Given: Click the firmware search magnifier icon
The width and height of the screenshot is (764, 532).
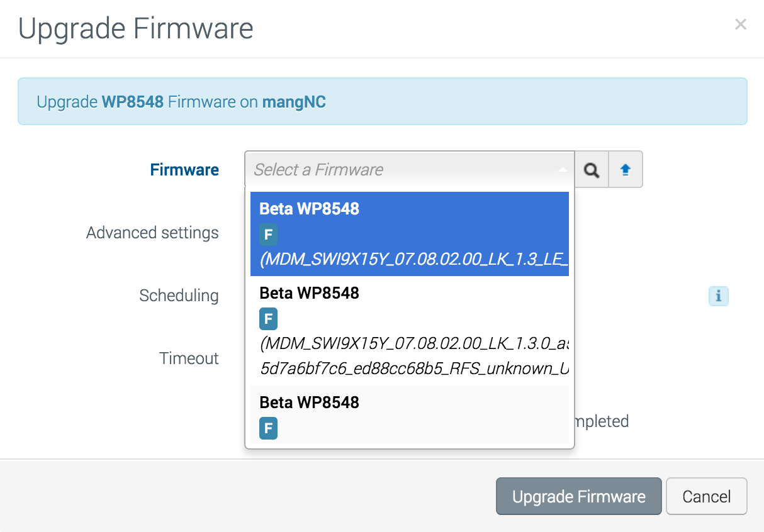Looking at the screenshot, I should tap(592, 170).
